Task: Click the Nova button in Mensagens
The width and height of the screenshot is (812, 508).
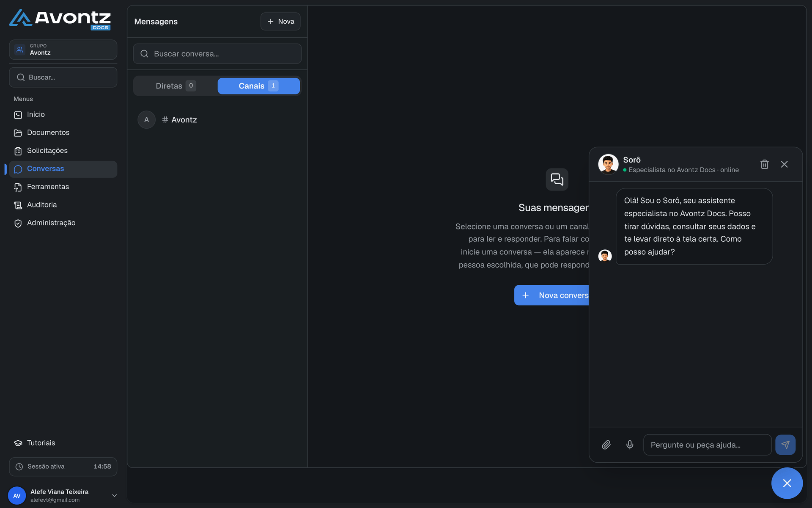Action: [280, 21]
